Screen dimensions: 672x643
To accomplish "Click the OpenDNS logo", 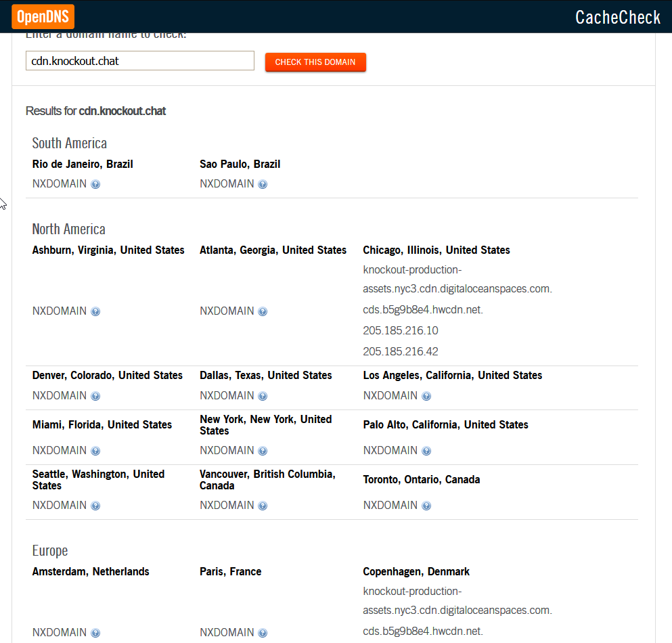I will pyautogui.click(x=43, y=17).
